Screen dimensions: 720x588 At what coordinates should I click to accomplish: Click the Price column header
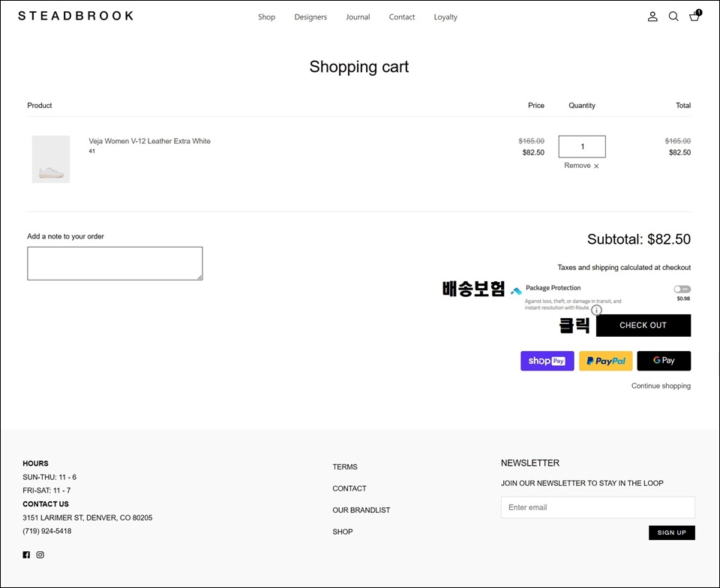(x=535, y=106)
